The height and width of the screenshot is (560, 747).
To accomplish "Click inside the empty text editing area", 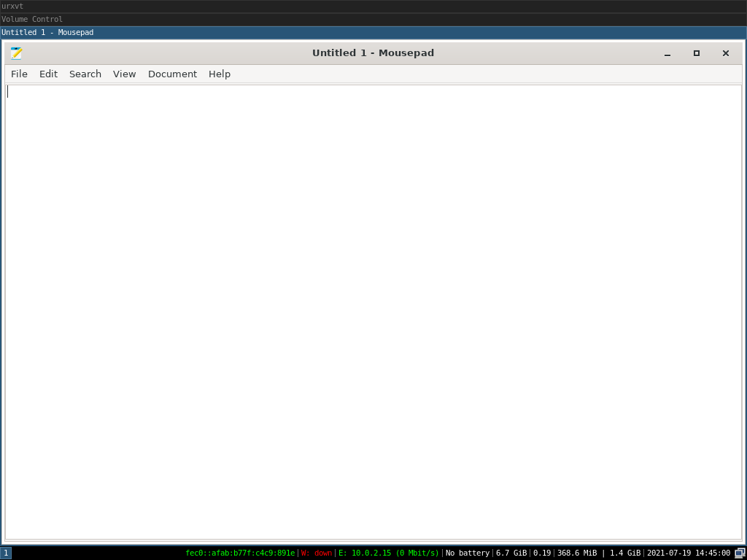I will click(373, 312).
